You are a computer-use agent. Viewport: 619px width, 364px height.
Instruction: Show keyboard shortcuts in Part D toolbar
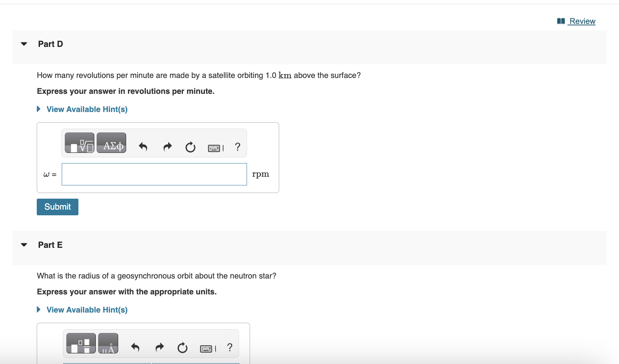click(216, 148)
